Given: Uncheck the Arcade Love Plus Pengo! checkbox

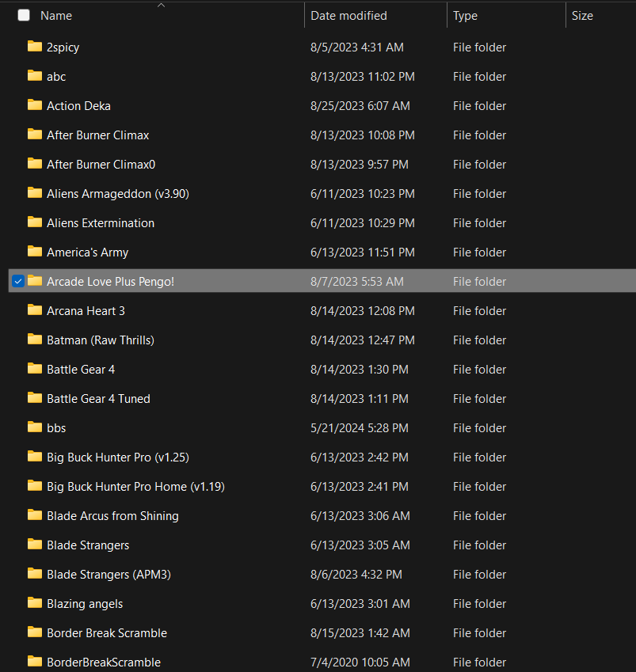Looking at the screenshot, I should pyautogui.click(x=18, y=282).
